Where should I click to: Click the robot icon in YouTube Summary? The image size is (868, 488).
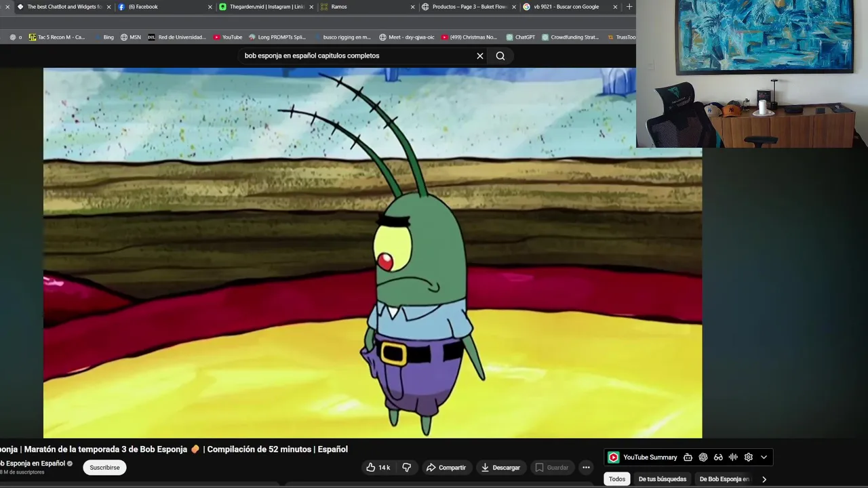688,457
